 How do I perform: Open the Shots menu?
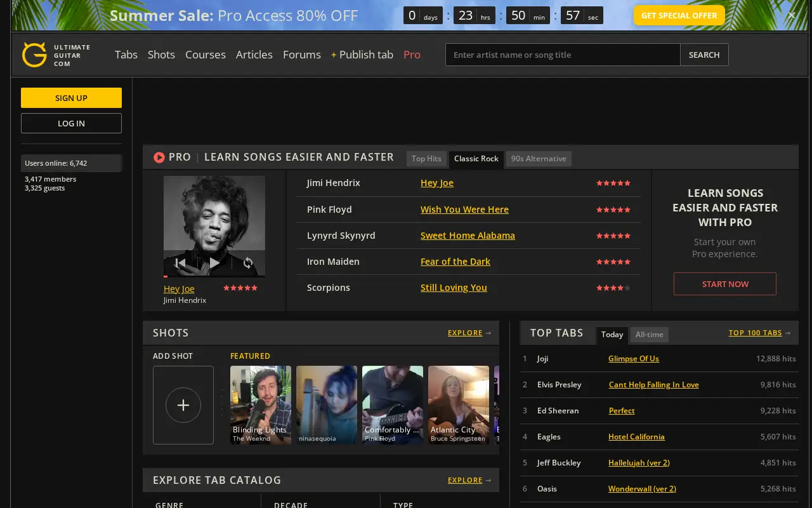point(161,55)
